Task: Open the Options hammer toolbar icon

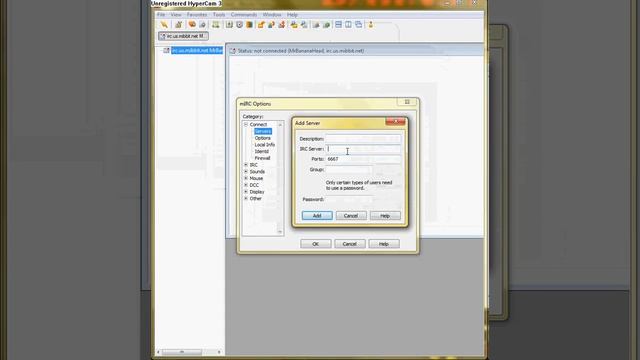Action: click(178, 25)
